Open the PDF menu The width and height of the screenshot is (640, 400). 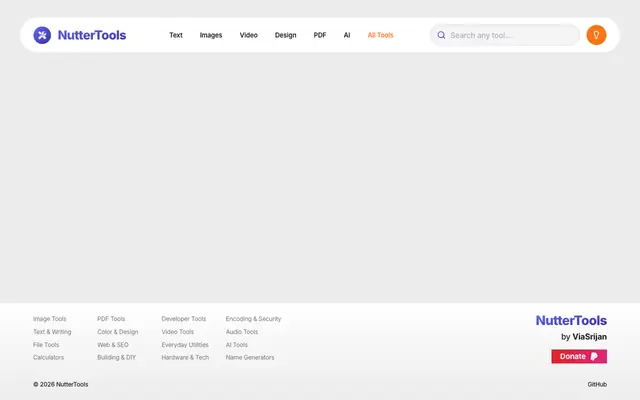click(320, 35)
